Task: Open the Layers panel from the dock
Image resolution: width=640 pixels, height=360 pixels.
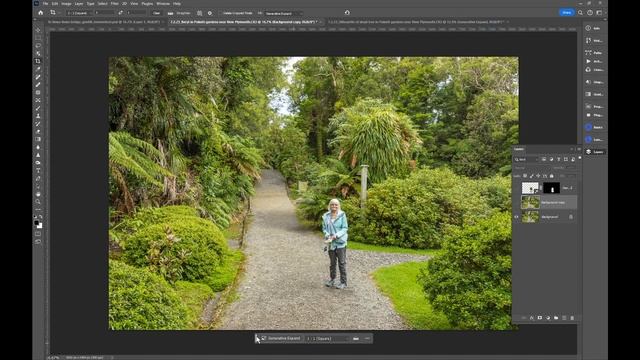Action: 595,151
